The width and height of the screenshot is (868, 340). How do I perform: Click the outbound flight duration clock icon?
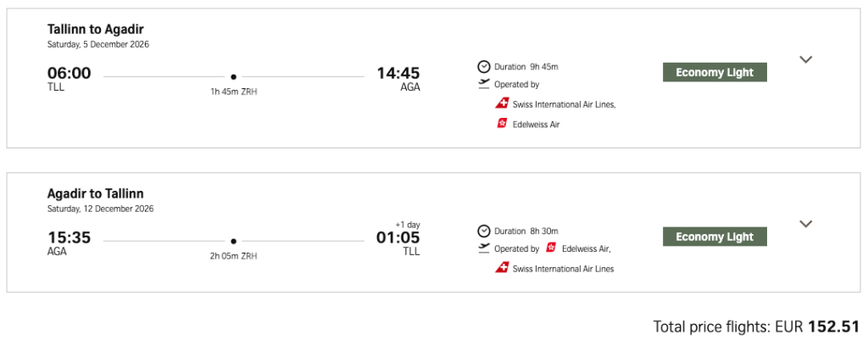pyautogui.click(x=484, y=66)
